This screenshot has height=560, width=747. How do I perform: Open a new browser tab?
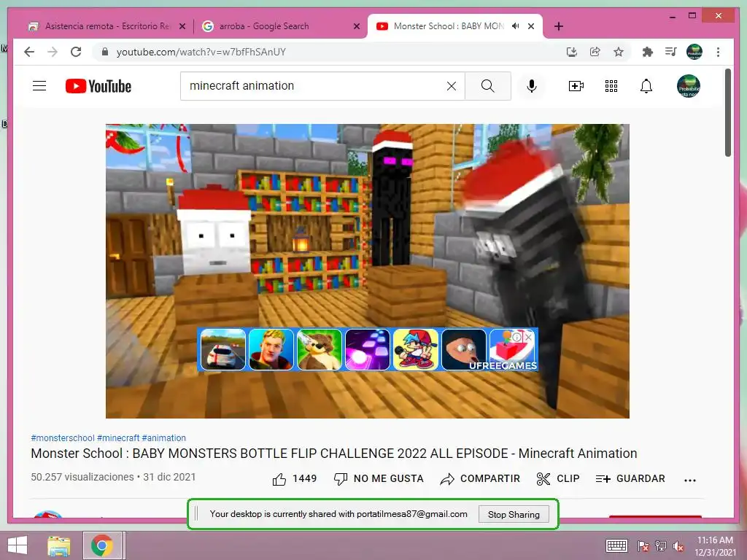559,26
